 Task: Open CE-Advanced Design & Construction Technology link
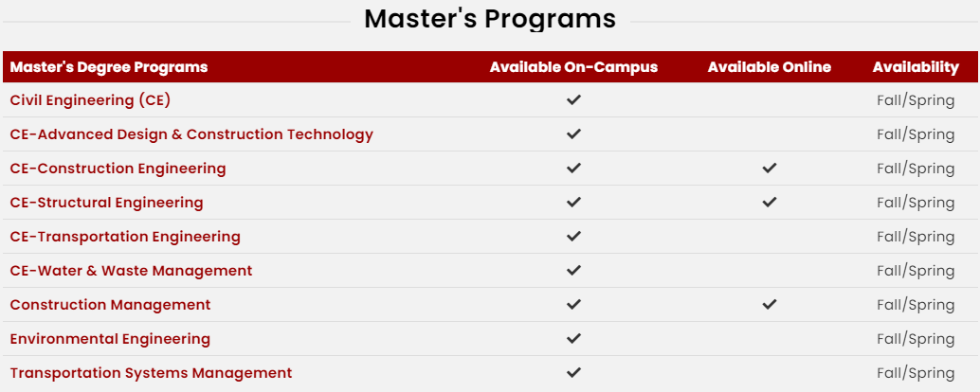click(191, 134)
